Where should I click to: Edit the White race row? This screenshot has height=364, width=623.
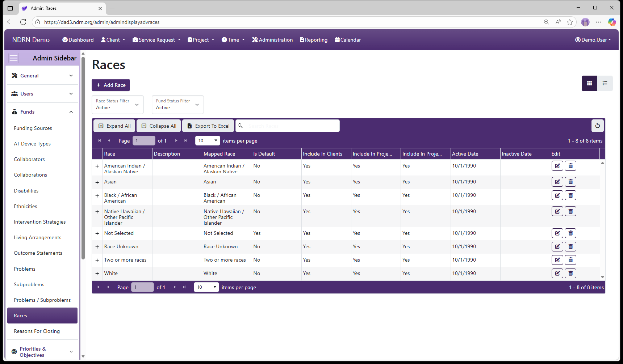point(557,273)
